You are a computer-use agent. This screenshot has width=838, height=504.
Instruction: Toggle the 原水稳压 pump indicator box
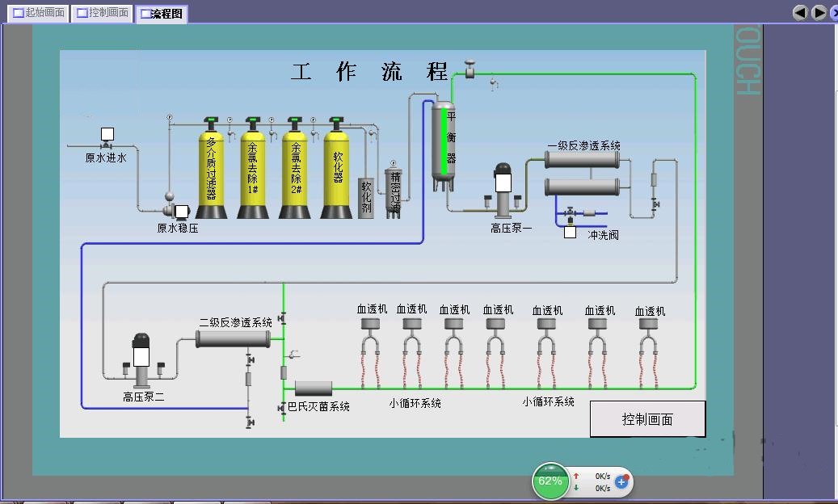[x=182, y=212]
